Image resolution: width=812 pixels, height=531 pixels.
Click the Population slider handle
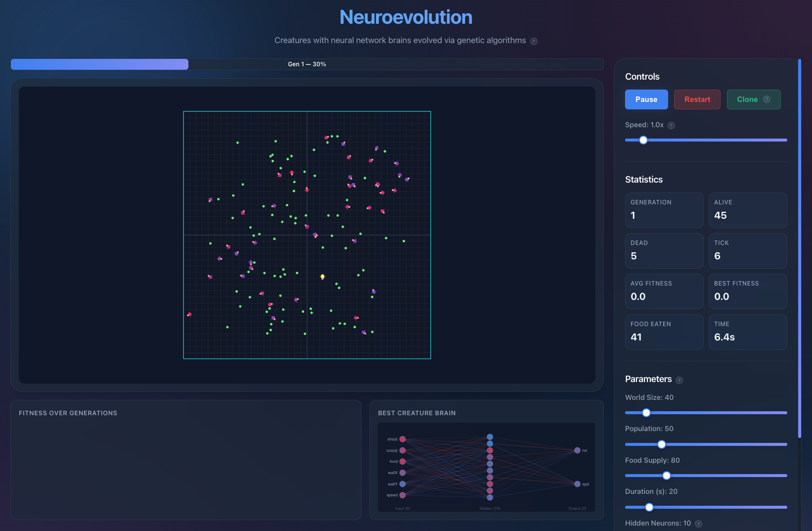[662, 444]
